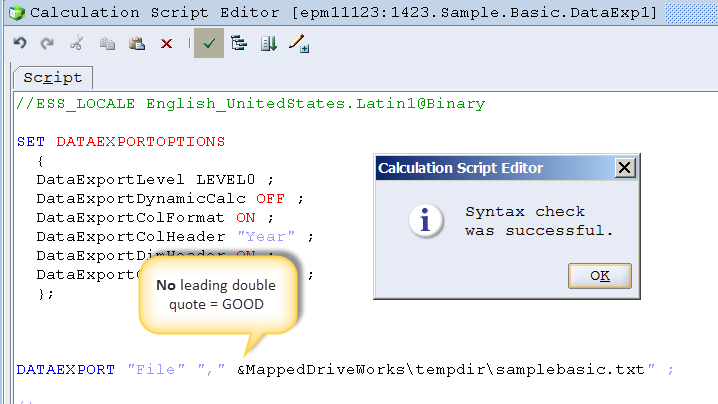Confirm syntax check dialog with OK
The width and height of the screenshot is (718, 404).
pos(600,276)
